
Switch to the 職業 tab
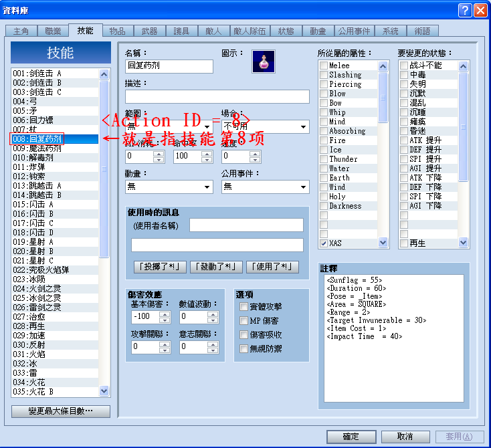(53, 31)
